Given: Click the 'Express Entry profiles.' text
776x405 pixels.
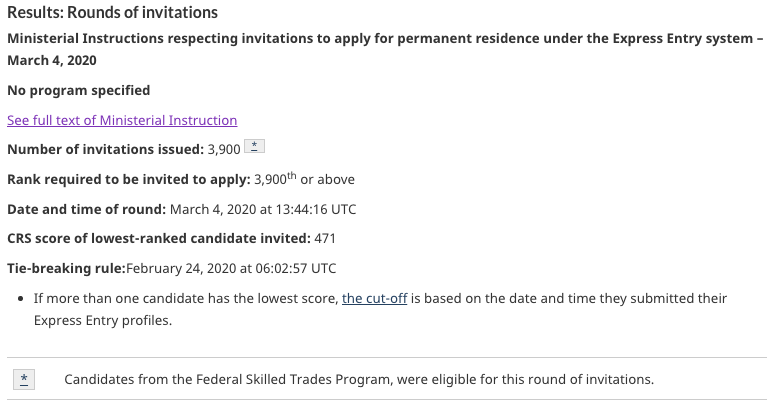Looking at the screenshot, I should tap(102, 320).
